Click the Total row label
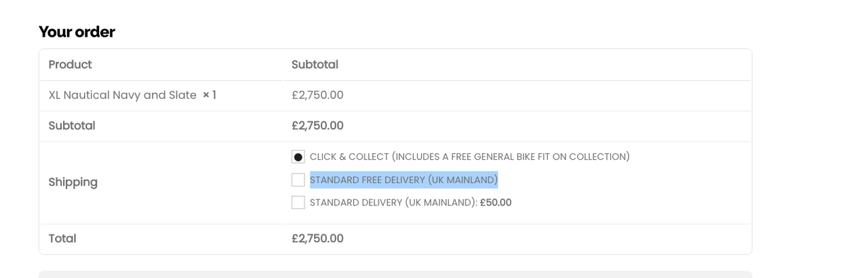Viewport: 868px width, 278px height. tap(62, 238)
